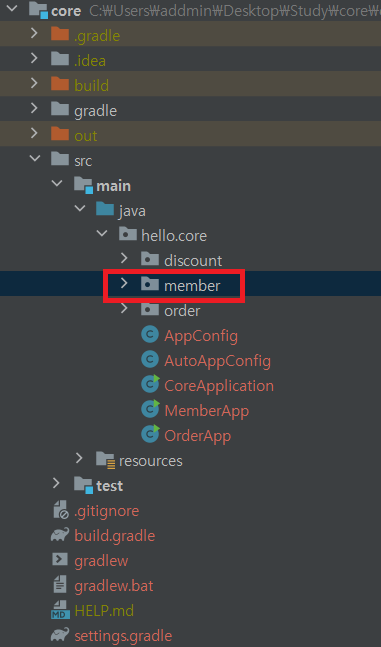
Task: Click the main module folder icon
Action: 83,185
